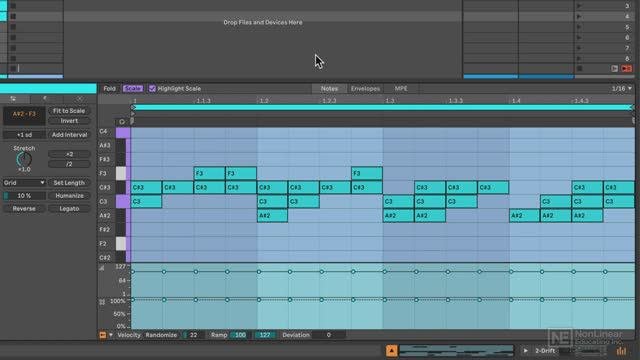The height and width of the screenshot is (360, 640).
Task: Select the first C3 note at bar start
Action: pyautogui.click(x=147, y=202)
